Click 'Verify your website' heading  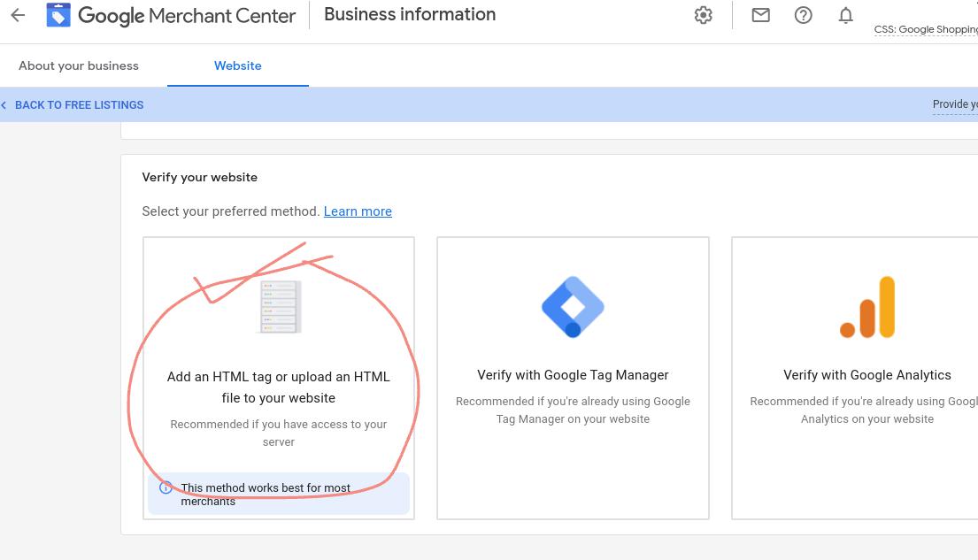pyautogui.click(x=200, y=177)
